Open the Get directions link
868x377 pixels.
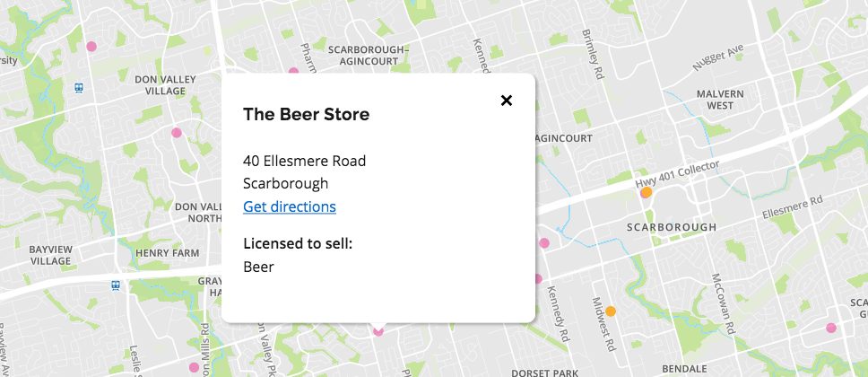coord(290,206)
